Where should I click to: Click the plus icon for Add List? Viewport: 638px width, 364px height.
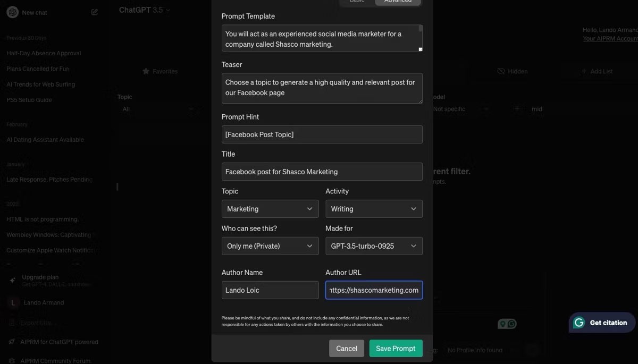584,71
